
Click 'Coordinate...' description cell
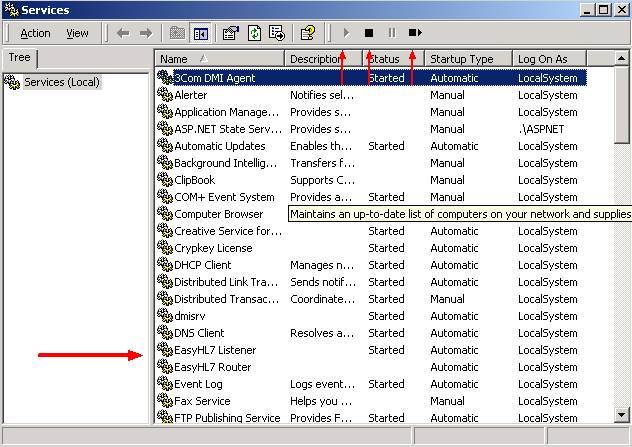322,299
